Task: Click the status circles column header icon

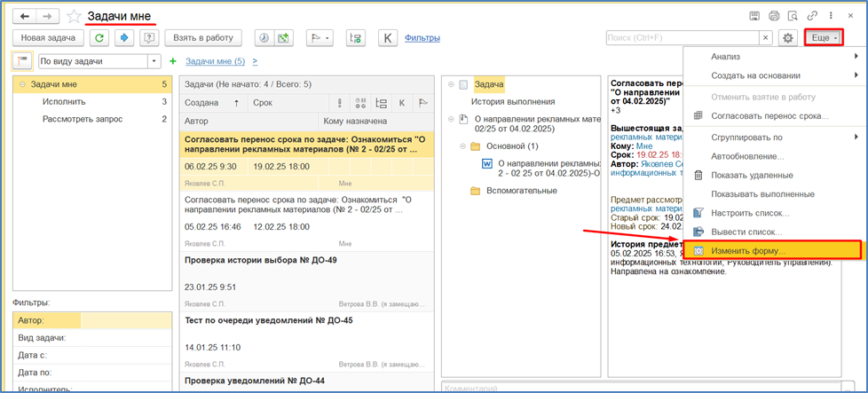Action: click(x=360, y=102)
